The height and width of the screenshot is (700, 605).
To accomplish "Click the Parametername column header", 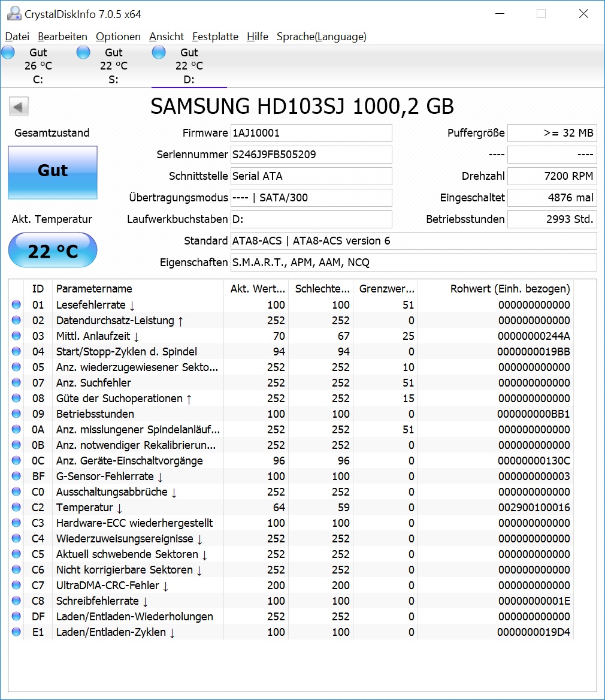I will pos(138,289).
